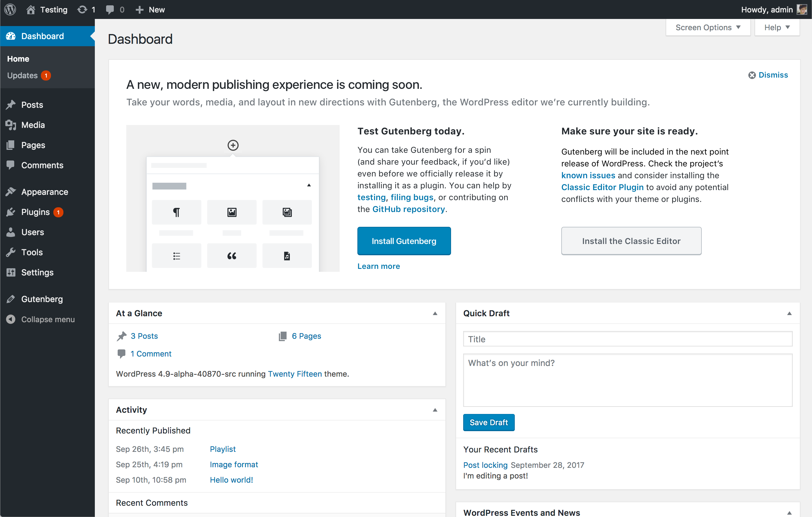Click the admin avatar image

[802, 9]
